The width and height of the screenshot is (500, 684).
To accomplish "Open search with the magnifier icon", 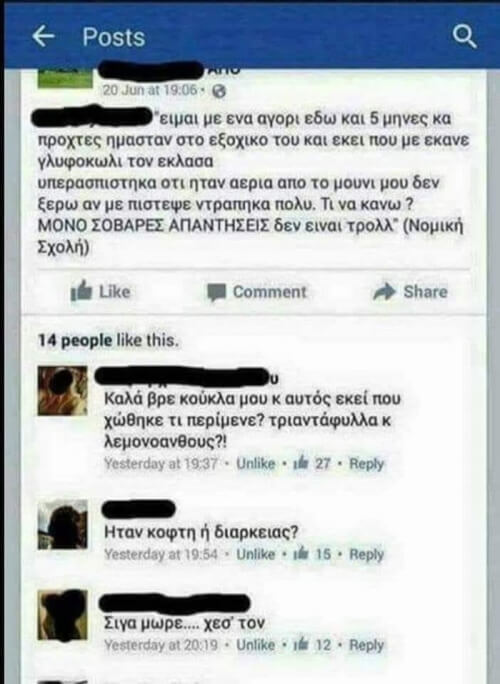I will point(464,36).
